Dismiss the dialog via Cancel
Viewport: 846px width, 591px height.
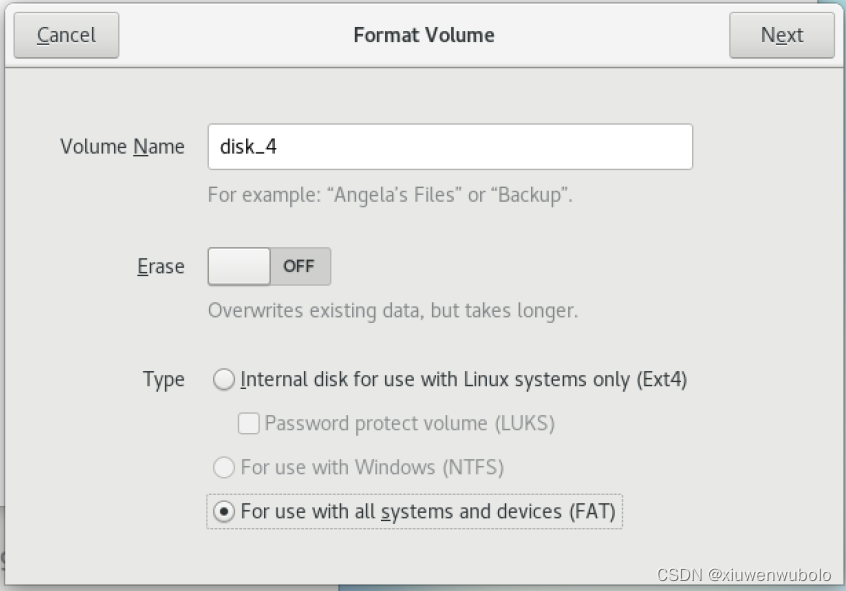65,34
